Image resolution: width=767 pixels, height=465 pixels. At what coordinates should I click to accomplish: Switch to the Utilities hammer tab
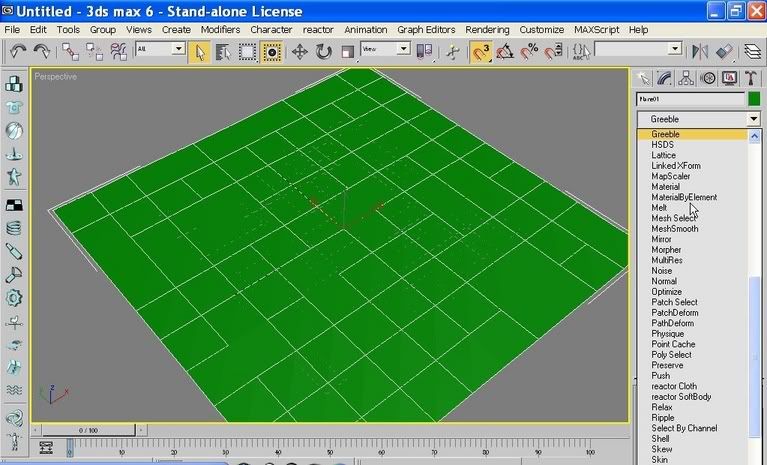[751, 78]
